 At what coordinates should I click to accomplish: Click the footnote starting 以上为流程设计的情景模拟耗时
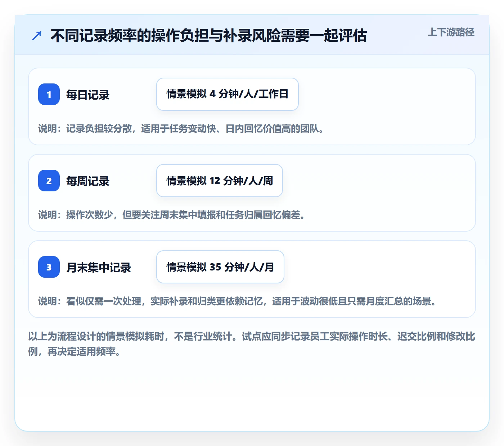(x=252, y=344)
